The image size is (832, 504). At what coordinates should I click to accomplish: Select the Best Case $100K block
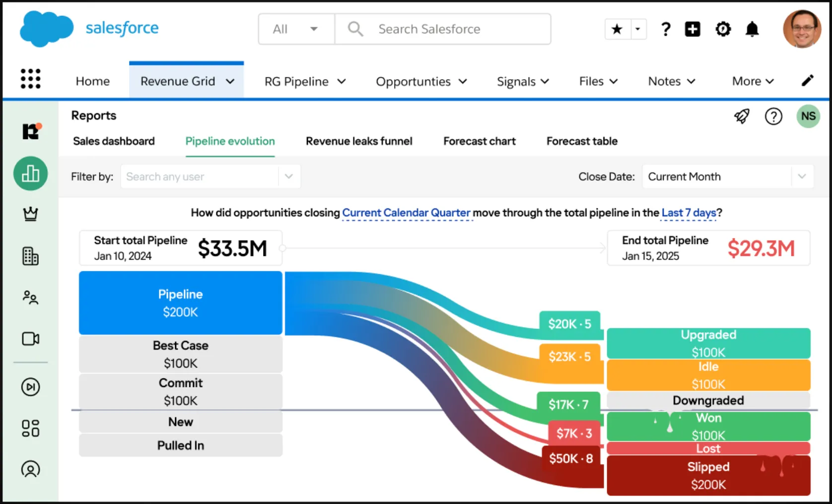pos(181,354)
